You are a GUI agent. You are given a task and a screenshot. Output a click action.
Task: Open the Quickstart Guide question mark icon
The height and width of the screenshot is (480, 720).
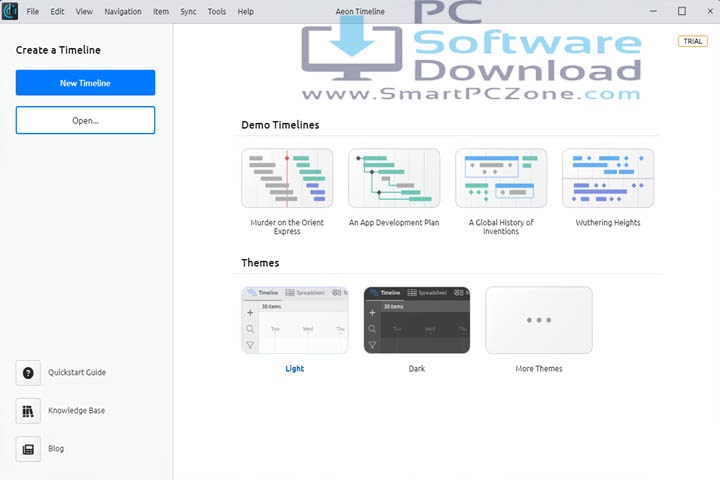[28, 373]
